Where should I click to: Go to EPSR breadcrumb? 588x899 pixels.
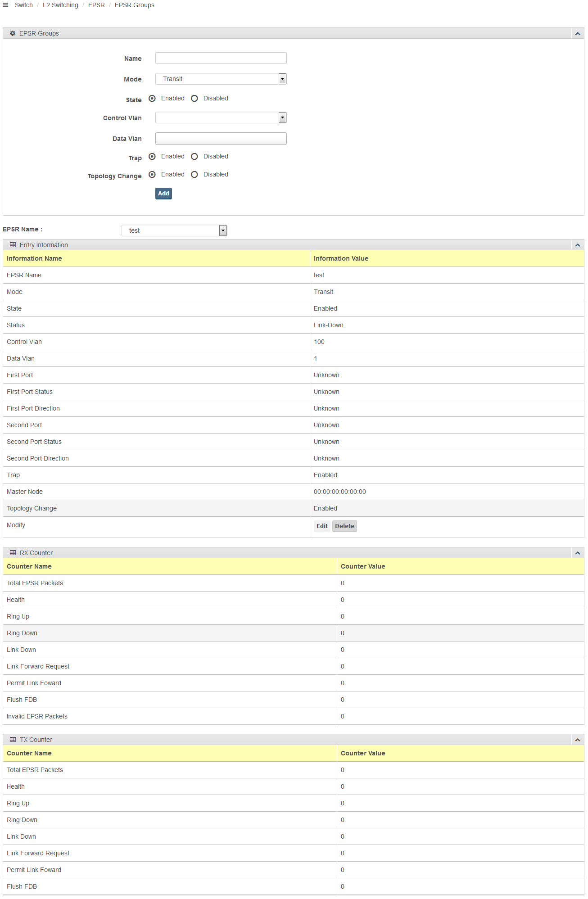pyautogui.click(x=96, y=5)
